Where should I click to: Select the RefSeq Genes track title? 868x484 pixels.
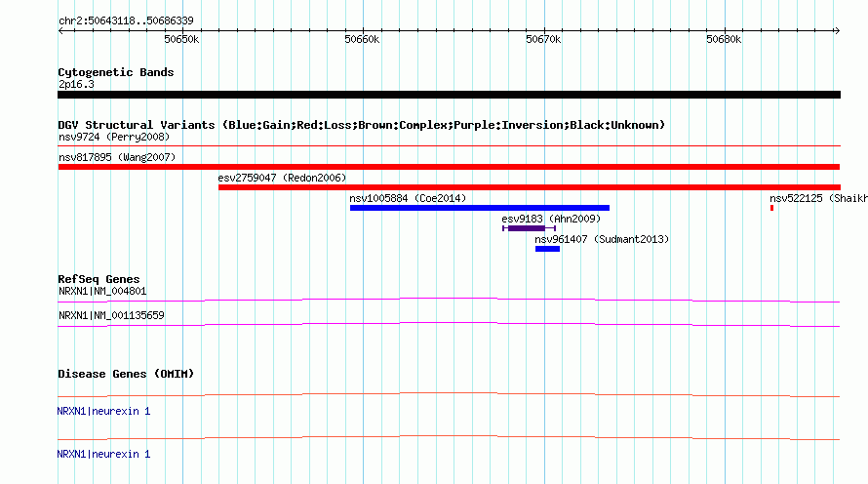pyautogui.click(x=99, y=280)
